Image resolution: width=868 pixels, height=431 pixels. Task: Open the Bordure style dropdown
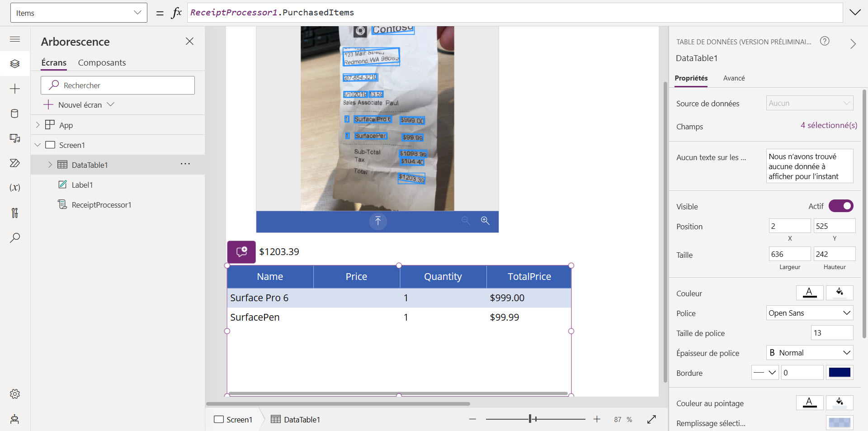(x=765, y=373)
